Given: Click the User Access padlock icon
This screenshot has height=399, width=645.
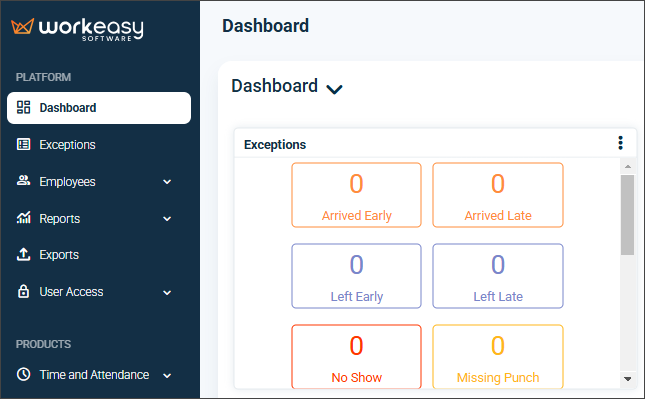Looking at the screenshot, I should [23, 291].
